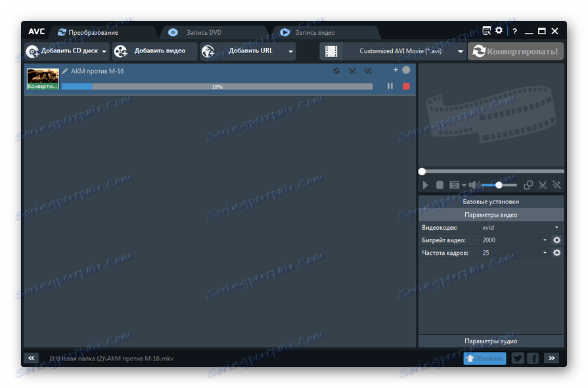This screenshot has height=388, width=588.
Task: Open Facebook share icon
Action: point(533,358)
